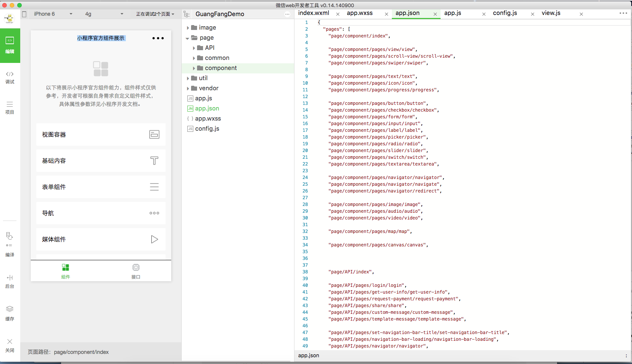Click the app.json label in editor status bar
The image size is (632, 364).
click(x=309, y=355)
